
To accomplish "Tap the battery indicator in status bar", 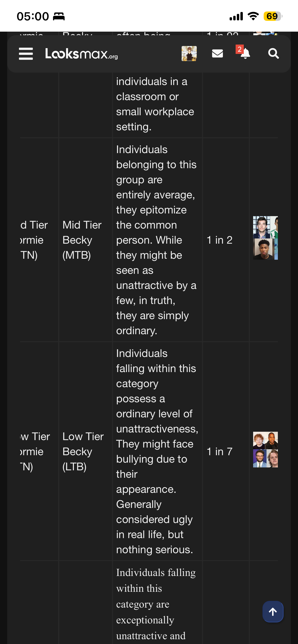I will [273, 16].
